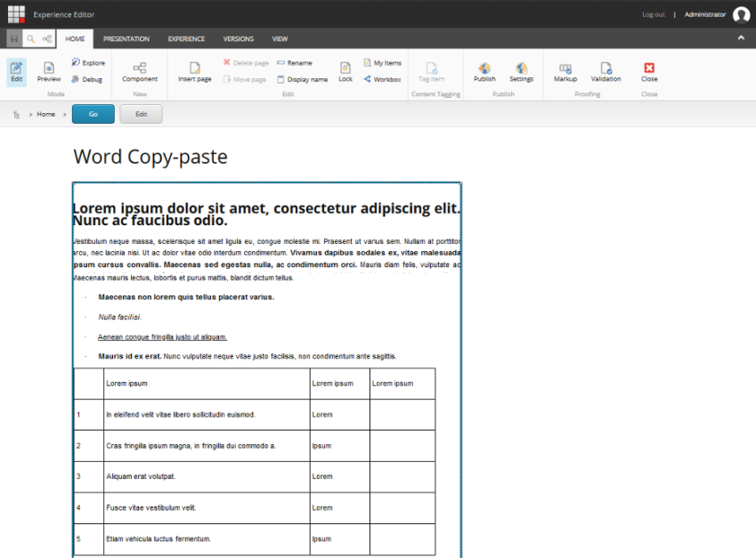Lock the current item

coord(345,71)
